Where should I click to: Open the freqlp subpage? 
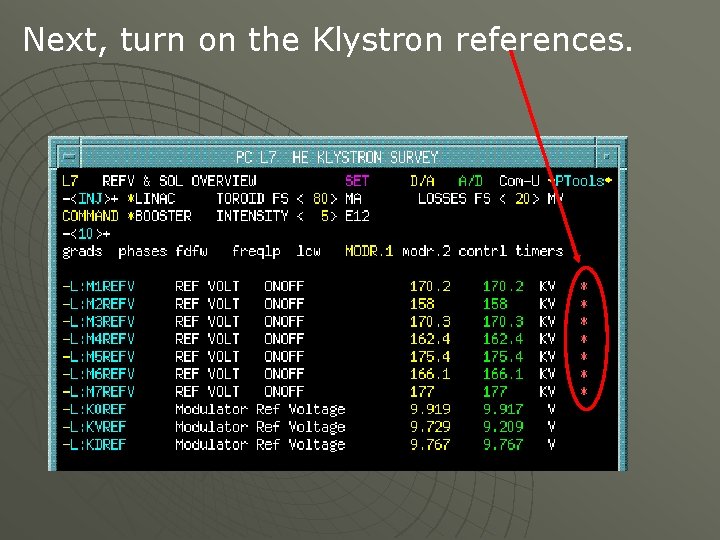(256, 252)
